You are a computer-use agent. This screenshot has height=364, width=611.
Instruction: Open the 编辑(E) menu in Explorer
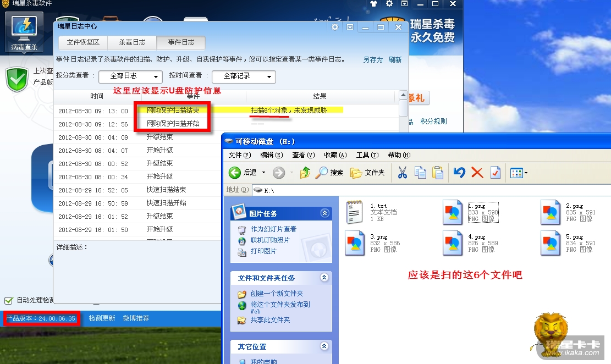[272, 155]
